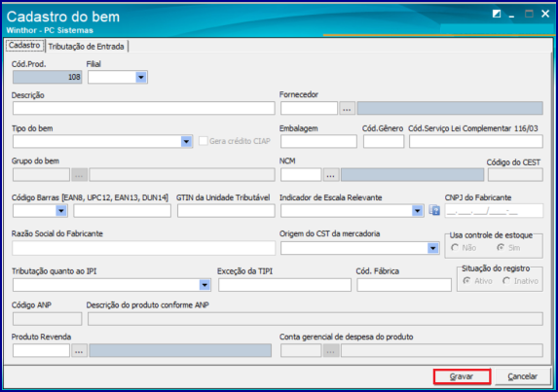Expand the Código Barras type dropdown
This screenshot has height=392, width=558.
(60, 211)
